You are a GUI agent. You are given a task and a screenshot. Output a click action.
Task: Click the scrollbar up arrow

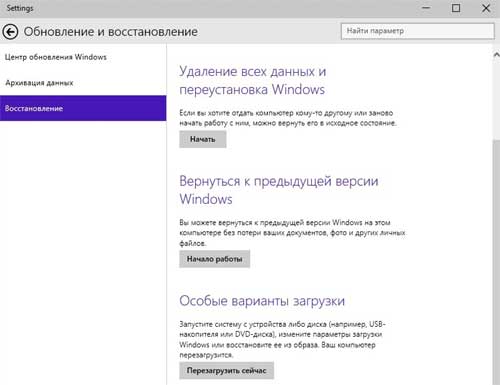tap(496, 54)
